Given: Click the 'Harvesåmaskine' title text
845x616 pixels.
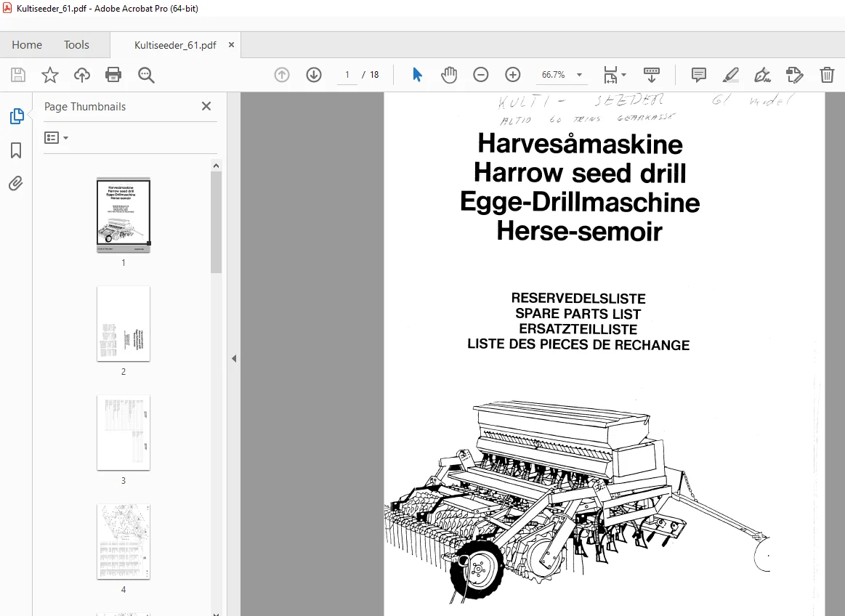Looking at the screenshot, I should [x=580, y=144].
